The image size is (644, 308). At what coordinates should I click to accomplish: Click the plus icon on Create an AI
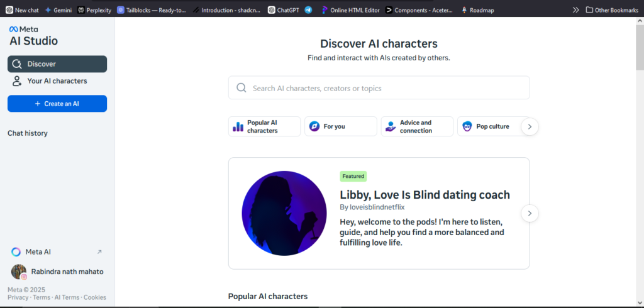pos(38,104)
